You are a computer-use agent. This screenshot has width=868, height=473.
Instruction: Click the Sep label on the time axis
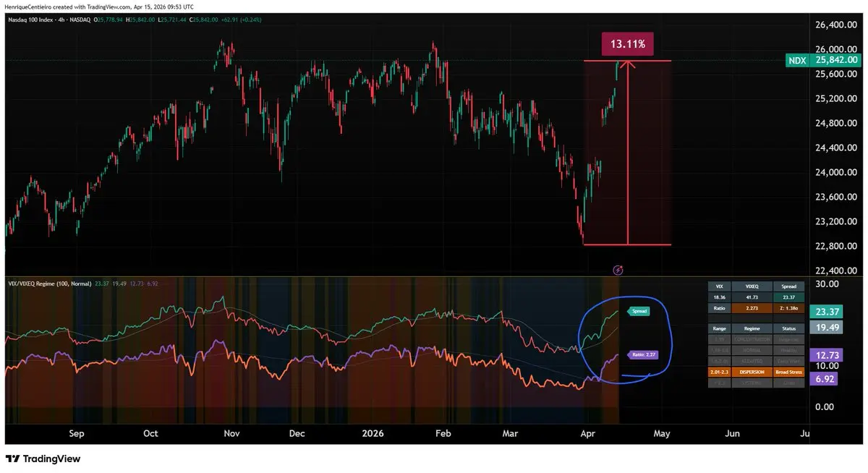coord(77,434)
